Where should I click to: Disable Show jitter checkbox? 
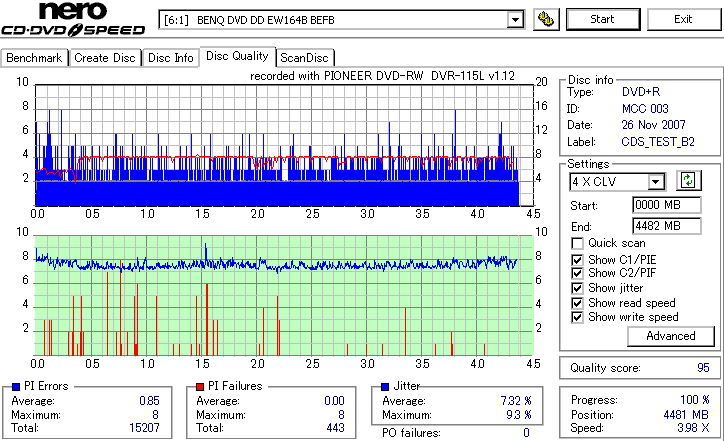(577, 288)
